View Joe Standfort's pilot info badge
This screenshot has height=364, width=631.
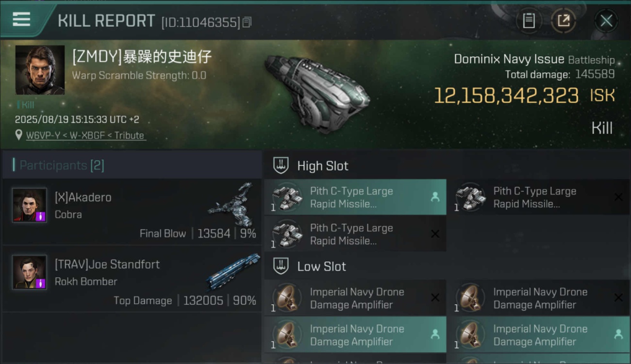tap(41, 283)
